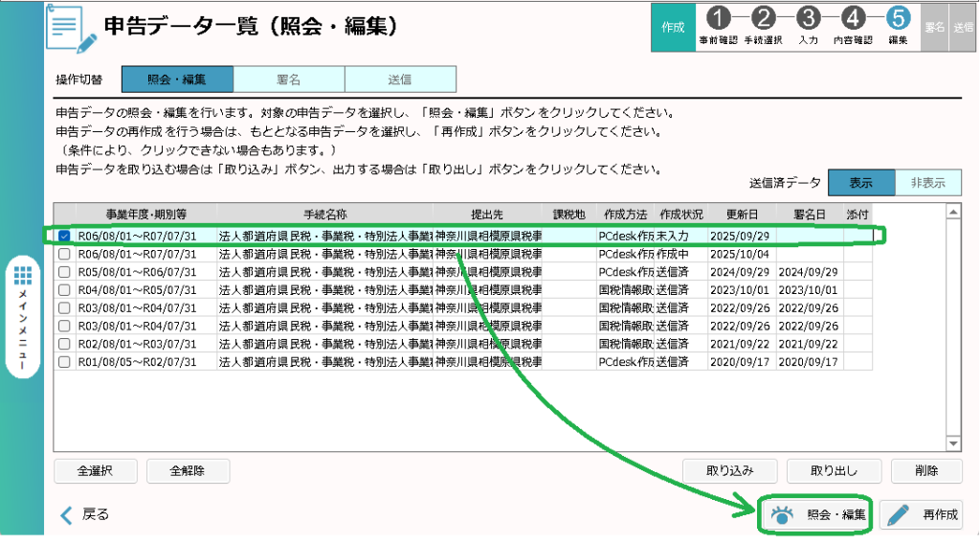Set sent data to 非表示
The width and height of the screenshot is (980, 544).
[927, 183]
